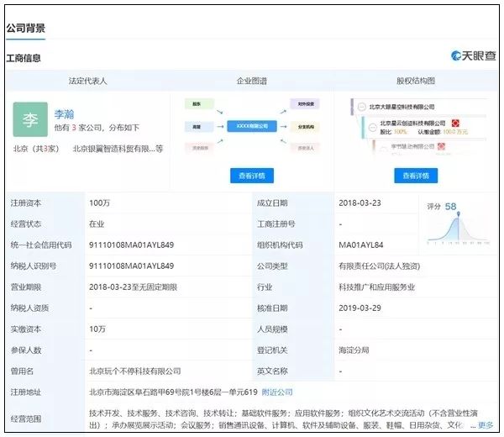Click the 北京（共3家） region filter

coord(34,149)
